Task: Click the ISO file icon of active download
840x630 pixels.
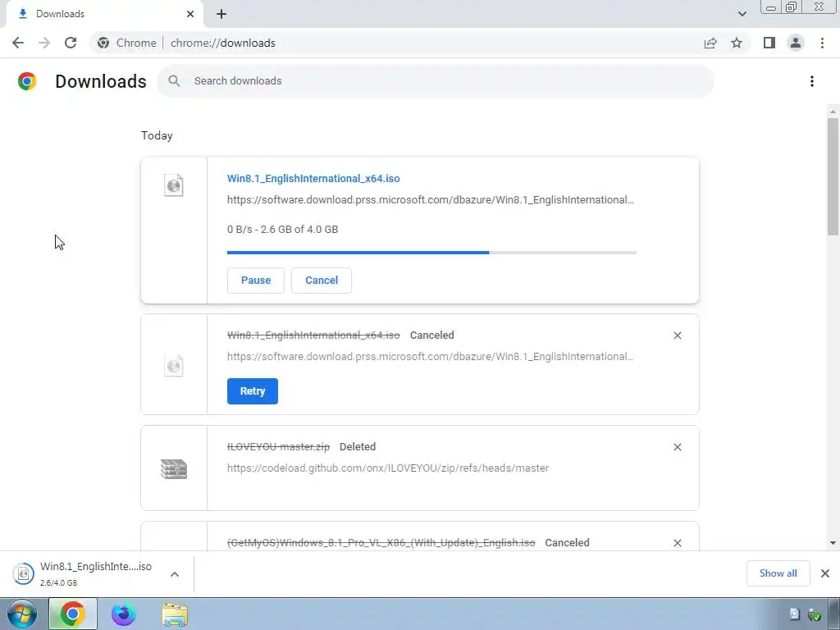Action: pos(174,185)
